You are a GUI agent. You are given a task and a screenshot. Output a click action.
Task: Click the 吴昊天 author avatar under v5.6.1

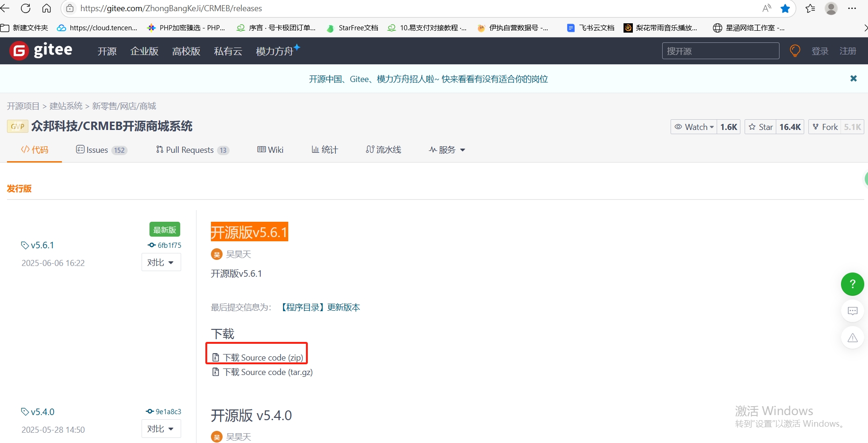pyautogui.click(x=217, y=254)
